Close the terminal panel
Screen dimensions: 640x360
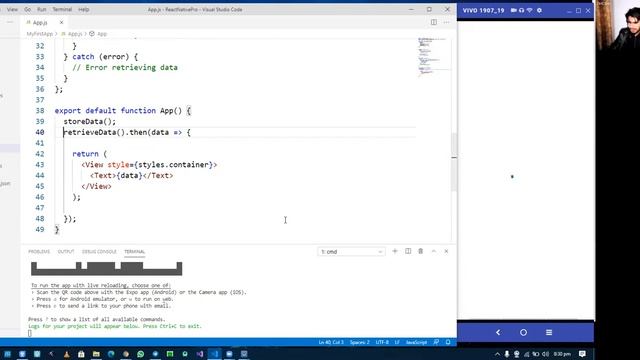tap(446, 251)
